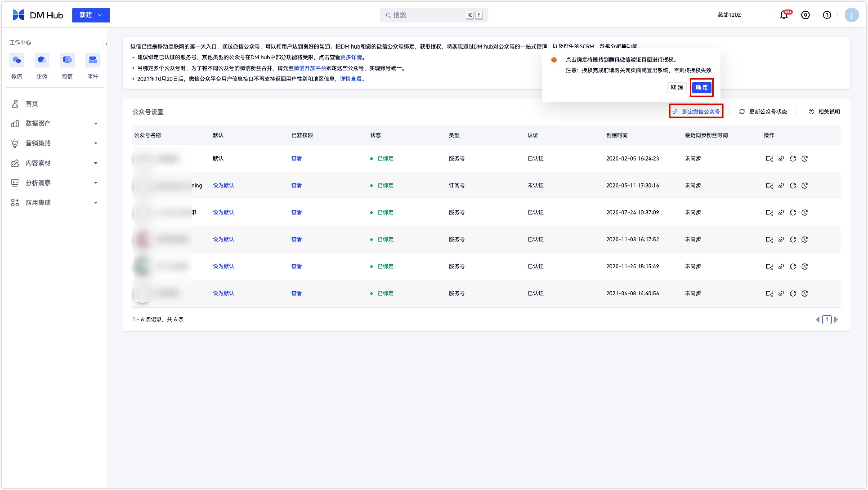Click the first action icon for 2020-11-25 row

(769, 266)
